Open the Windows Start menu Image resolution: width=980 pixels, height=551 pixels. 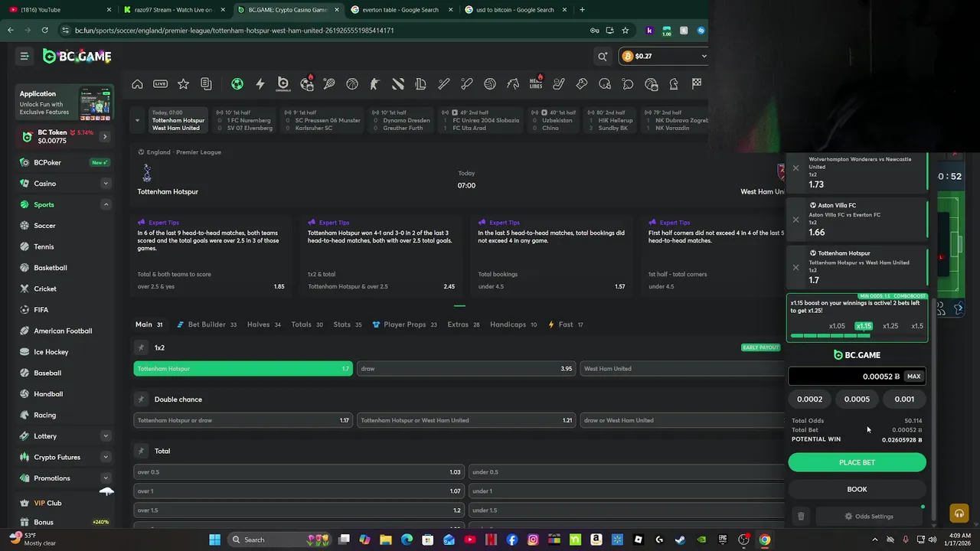click(x=215, y=540)
